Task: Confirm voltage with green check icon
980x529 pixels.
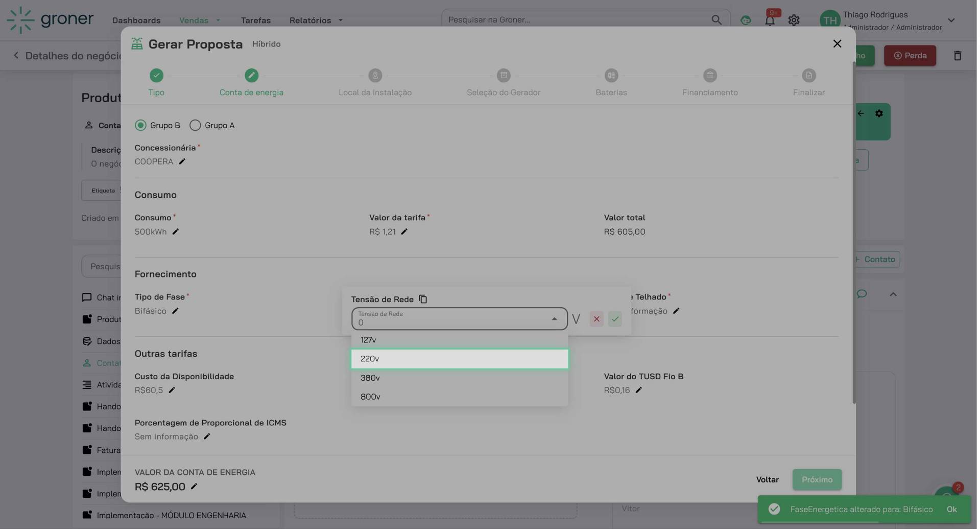Action: [615, 318]
